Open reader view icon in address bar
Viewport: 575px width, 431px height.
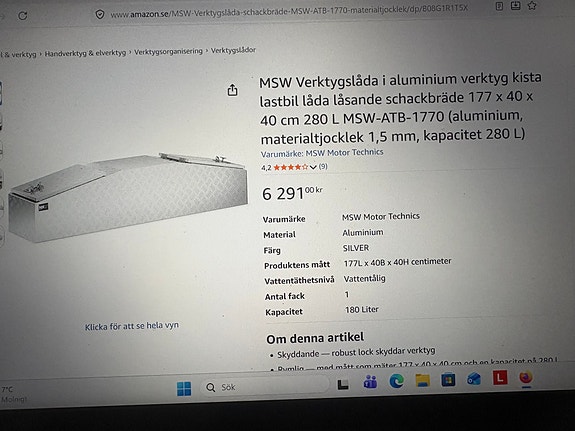tap(499, 6)
